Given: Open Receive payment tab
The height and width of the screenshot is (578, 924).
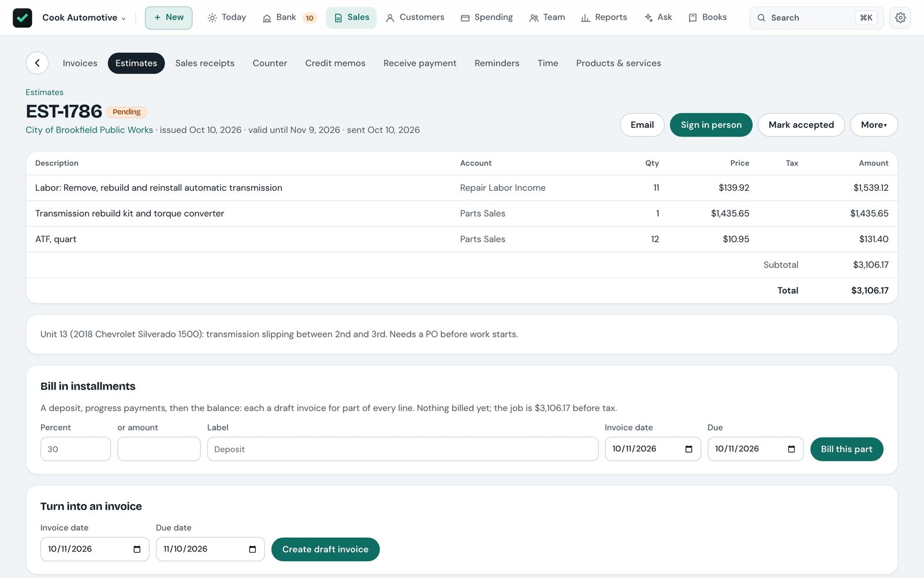Looking at the screenshot, I should pyautogui.click(x=420, y=63).
